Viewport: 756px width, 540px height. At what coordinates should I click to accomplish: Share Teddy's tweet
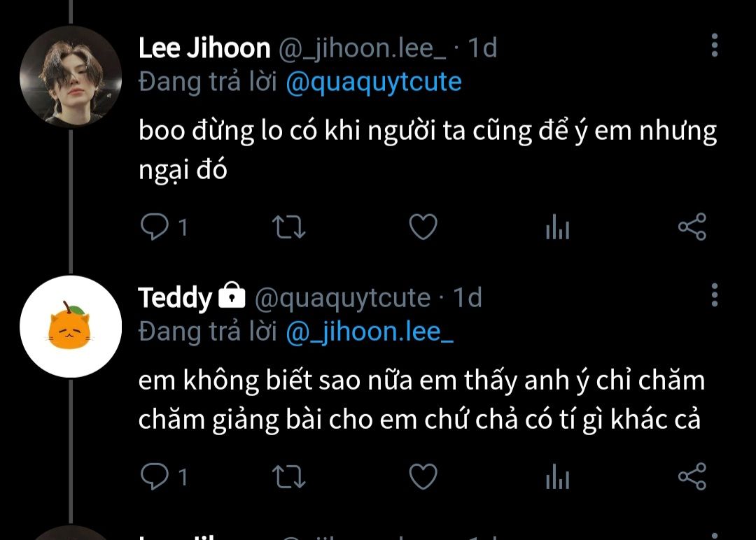coord(692,476)
